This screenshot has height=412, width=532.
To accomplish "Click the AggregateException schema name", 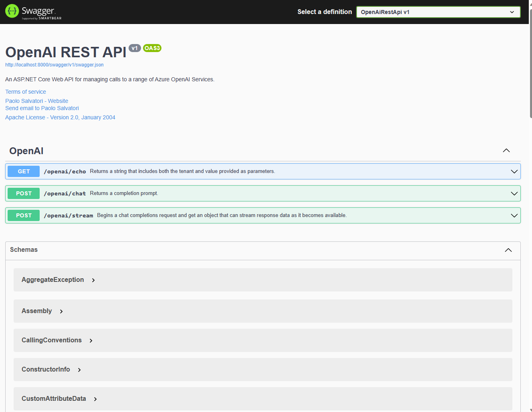I will 53,279.
